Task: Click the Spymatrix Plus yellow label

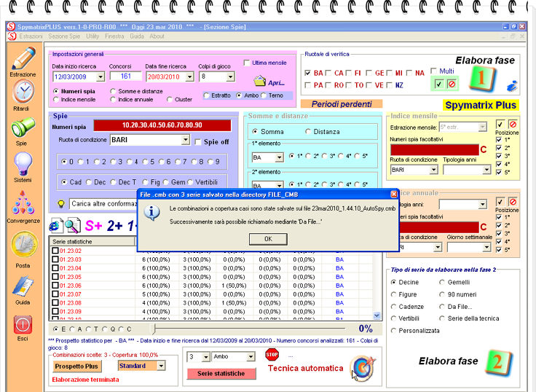Action: 481,105
